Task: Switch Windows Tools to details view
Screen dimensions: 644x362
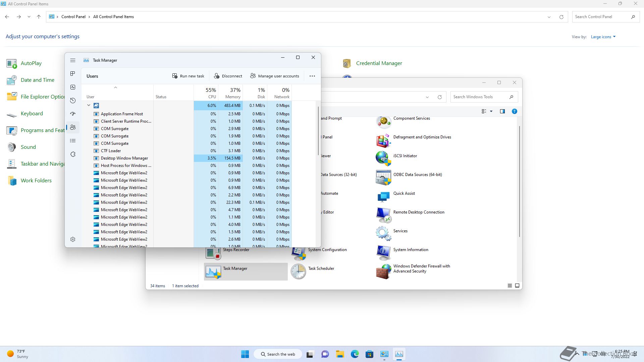Action: 510,286
